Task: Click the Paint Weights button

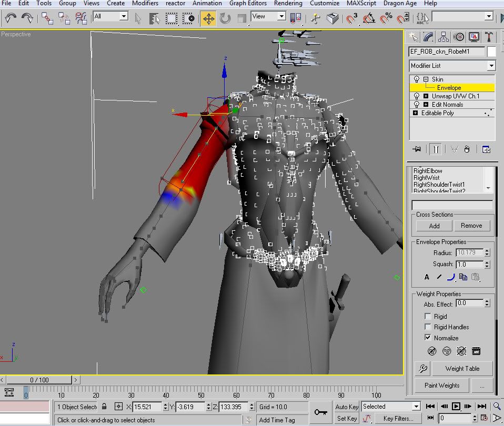Action: pyautogui.click(x=442, y=386)
